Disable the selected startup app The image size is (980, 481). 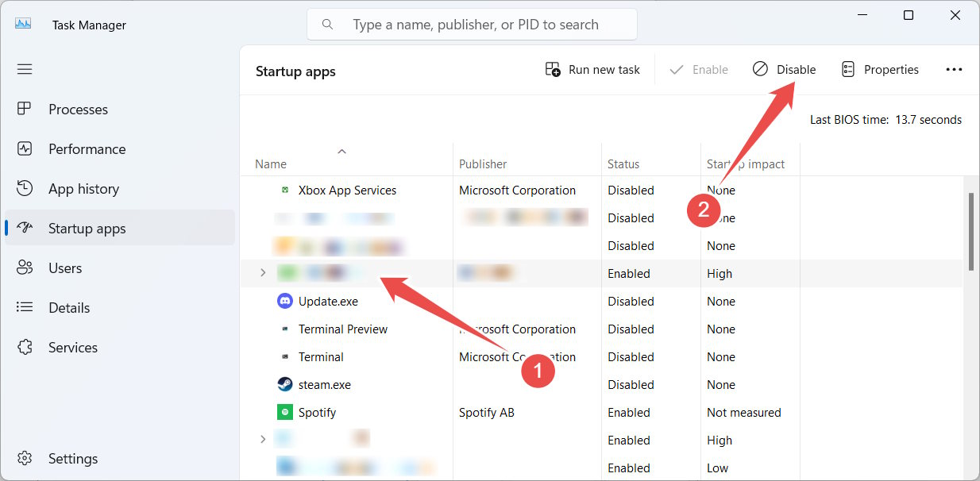pyautogui.click(x=784, y=69)
